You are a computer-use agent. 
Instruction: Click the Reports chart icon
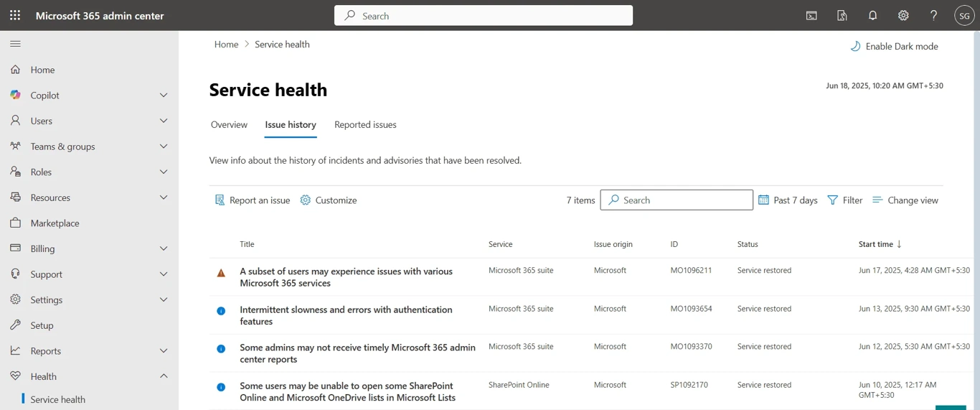(x=15, y=350)
